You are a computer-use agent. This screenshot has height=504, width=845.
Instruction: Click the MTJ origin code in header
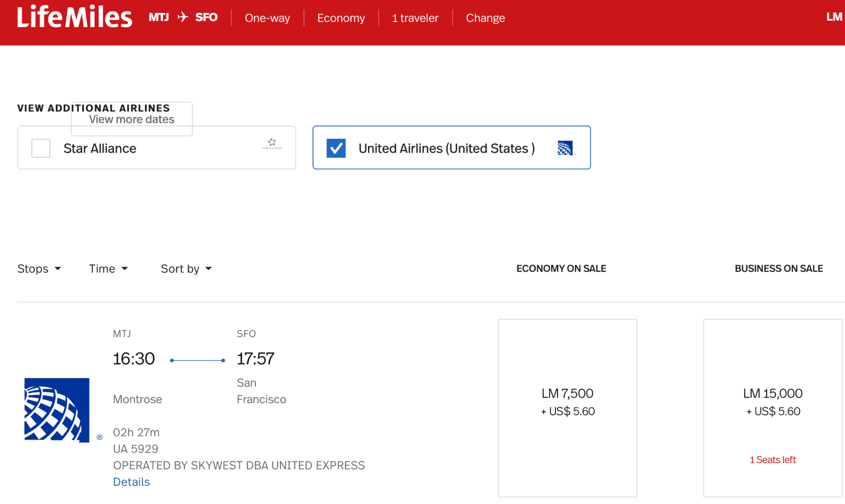159,17
